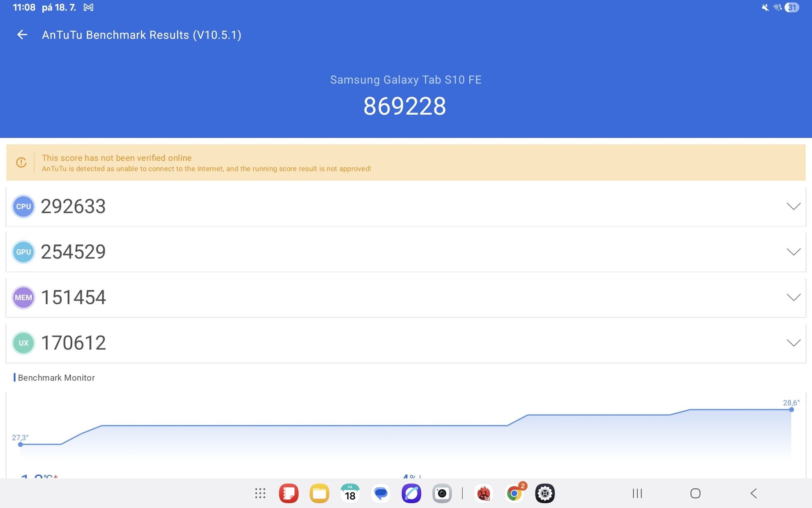
Task: Open Google Messages from the taskbar
Action: [381, 493]
